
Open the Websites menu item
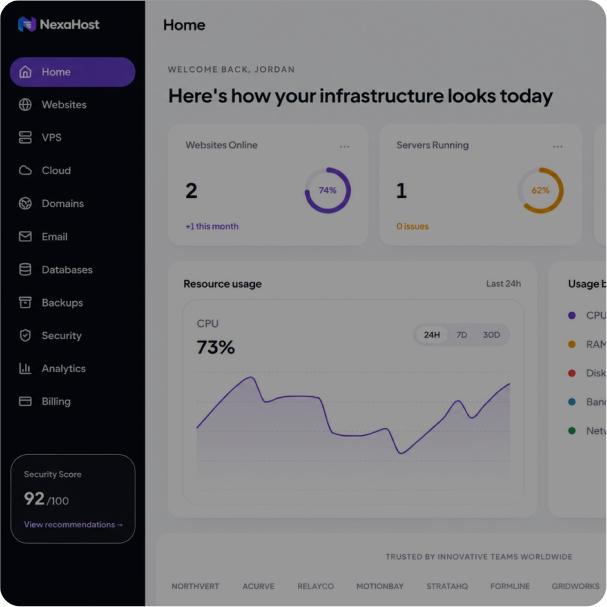tap(72, 105)
